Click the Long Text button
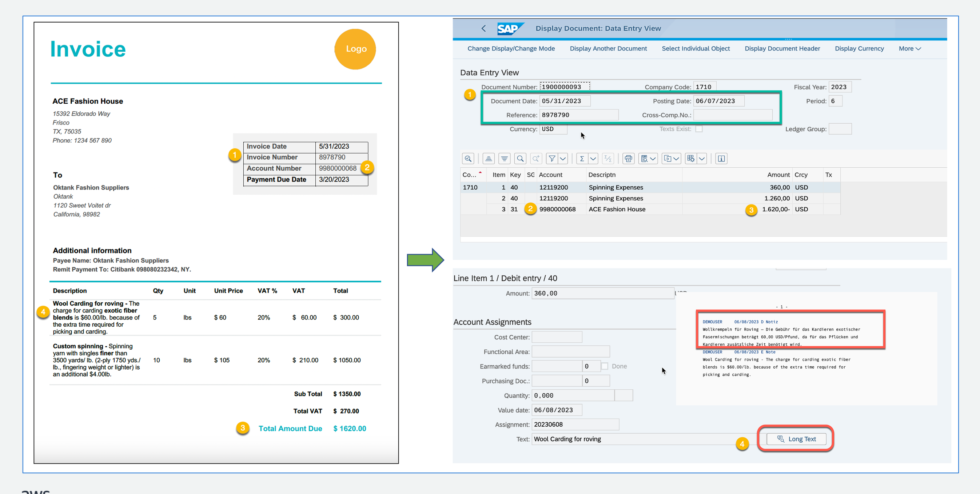The width and height of the screenshot is (980, 494). tap(796, 438)
